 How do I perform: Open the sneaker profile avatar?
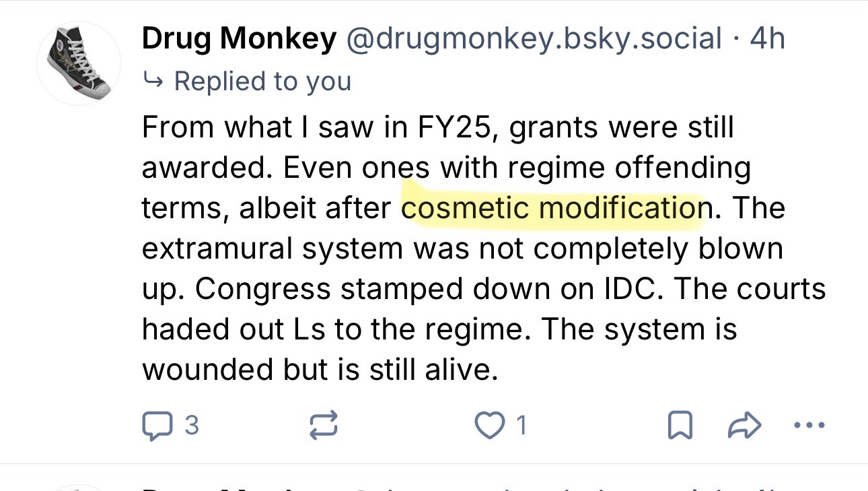pos(79,63)
